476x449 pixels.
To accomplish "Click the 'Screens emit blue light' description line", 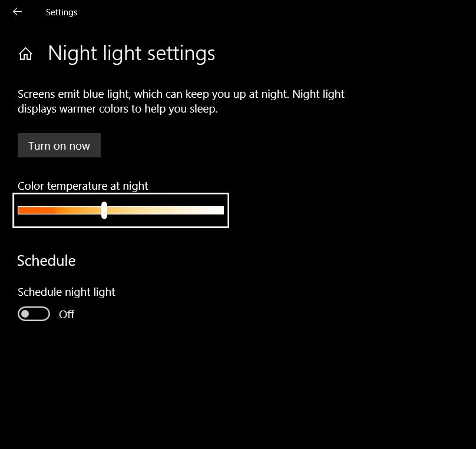I will (181, 94).
